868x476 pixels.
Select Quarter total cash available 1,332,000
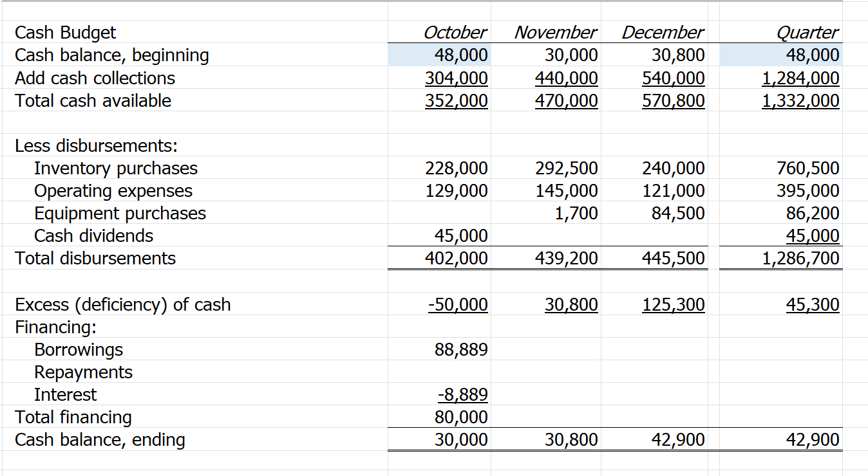pyautogui.click(x=800, y=100)
